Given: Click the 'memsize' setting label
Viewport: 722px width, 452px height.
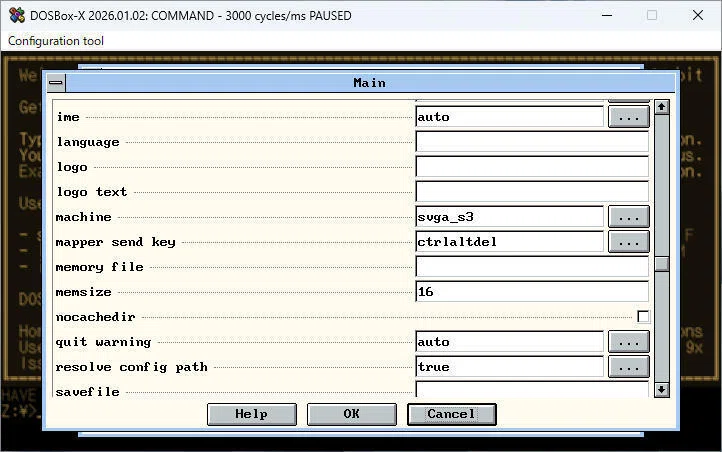Looking at the screenshot, I should 83,292.
